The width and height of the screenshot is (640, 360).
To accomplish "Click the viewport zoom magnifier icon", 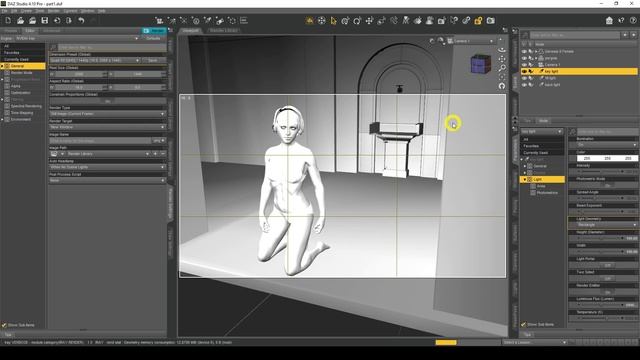I will 502,68.
